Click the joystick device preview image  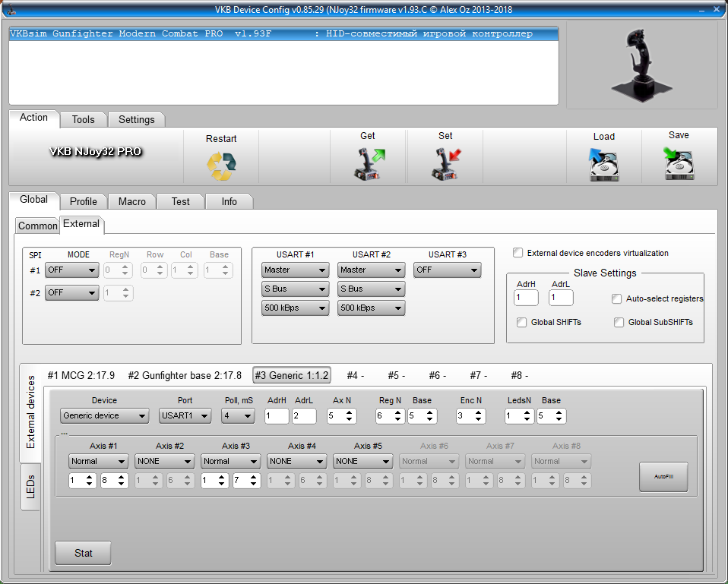(x=641, y=65)
